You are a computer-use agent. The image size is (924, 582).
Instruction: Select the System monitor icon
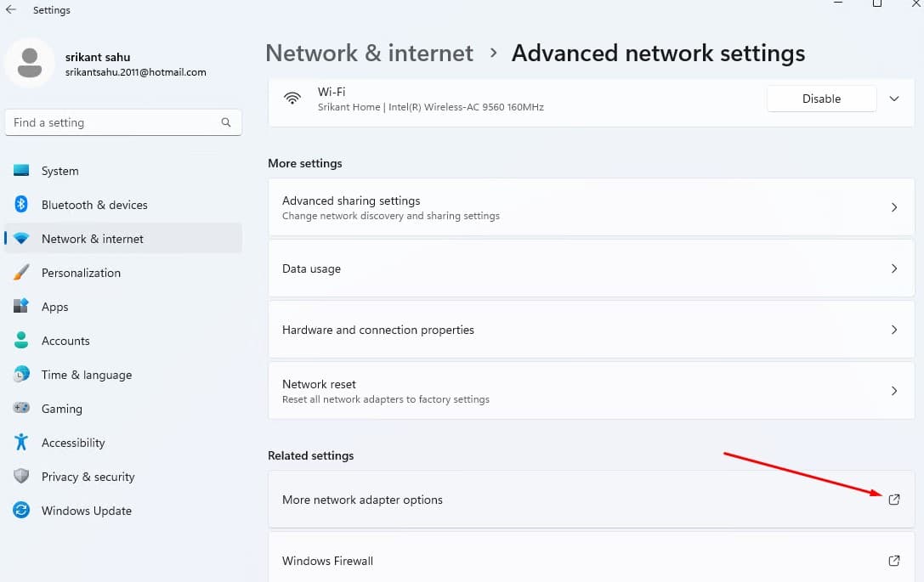pos(21,170)
